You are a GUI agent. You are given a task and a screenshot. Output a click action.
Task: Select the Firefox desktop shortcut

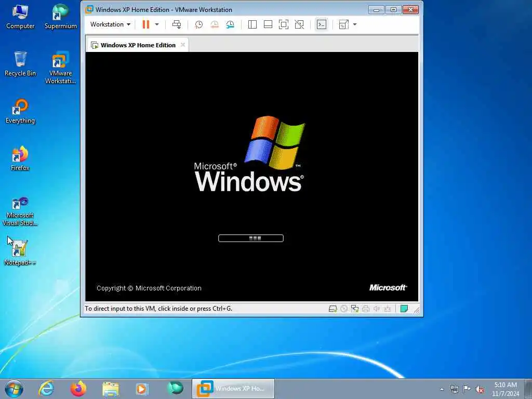tap(20, 159)
